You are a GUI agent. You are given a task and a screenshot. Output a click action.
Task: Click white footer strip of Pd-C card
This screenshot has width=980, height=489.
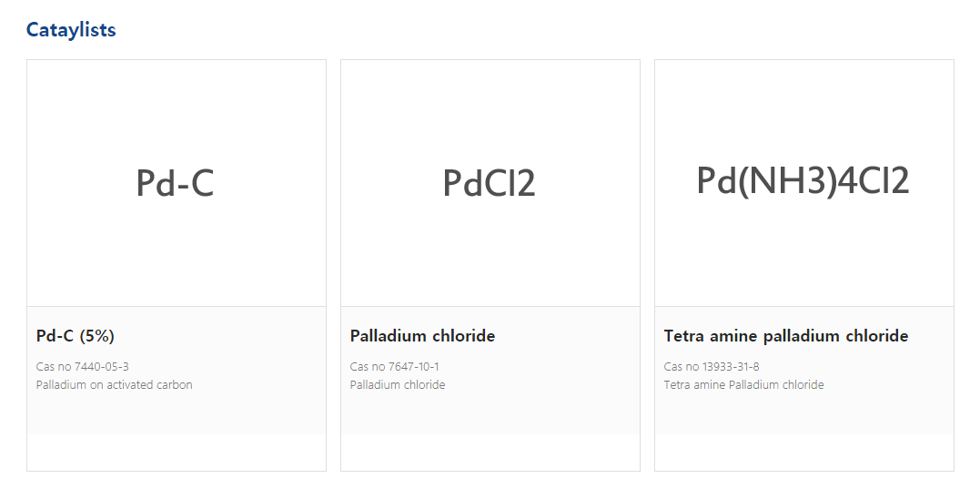(x=176, y=453)
